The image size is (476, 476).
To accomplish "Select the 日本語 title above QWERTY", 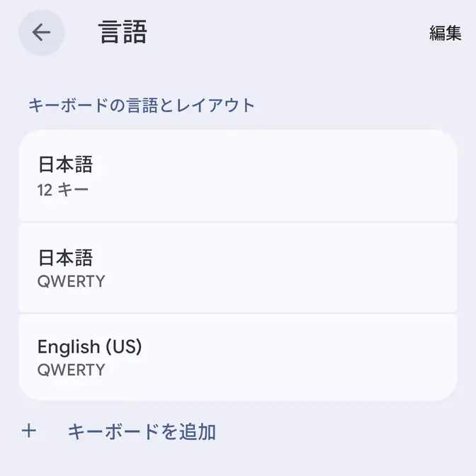I will pos(65,256).
